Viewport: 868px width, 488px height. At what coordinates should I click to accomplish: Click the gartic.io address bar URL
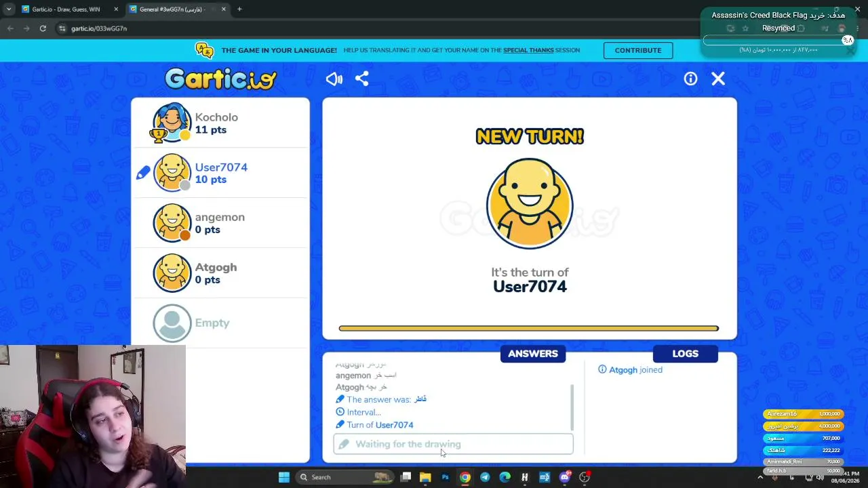[x=99, y=28]
